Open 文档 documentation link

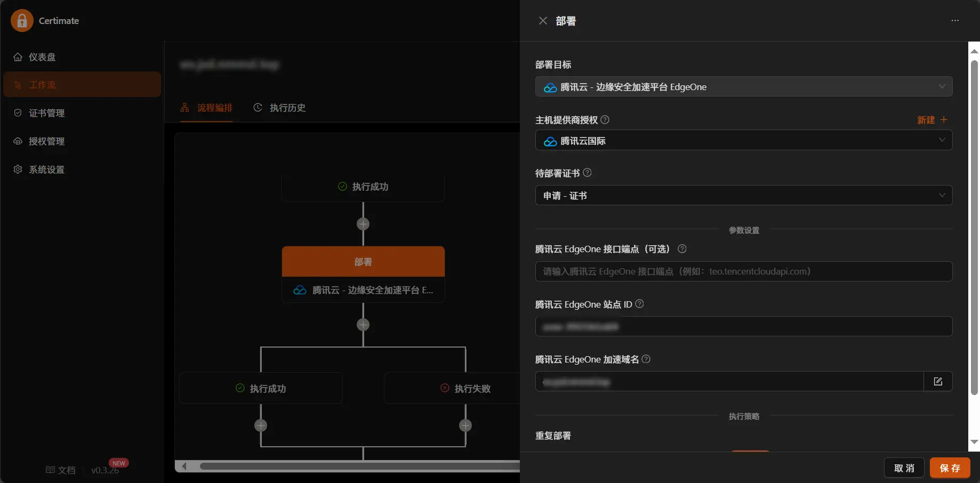[61, 470]
